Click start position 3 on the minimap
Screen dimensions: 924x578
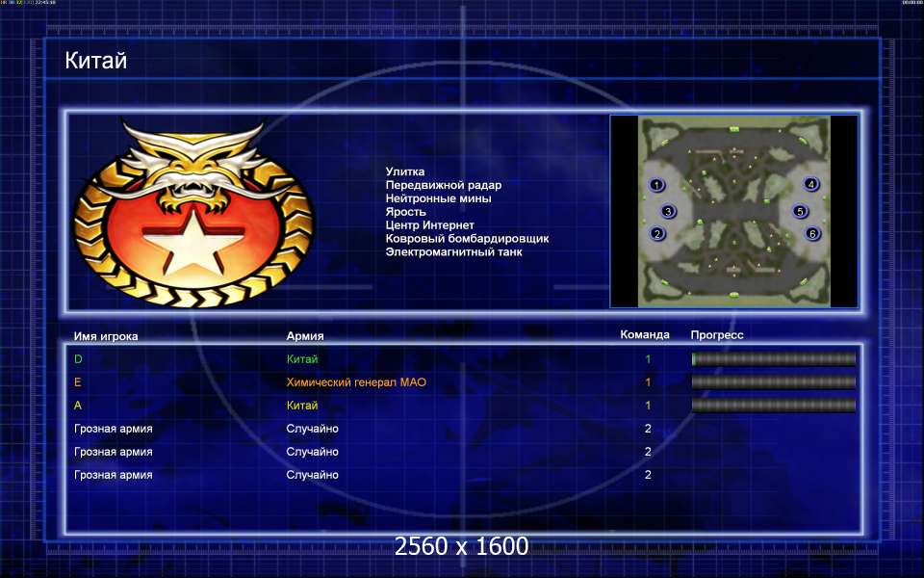668,211
